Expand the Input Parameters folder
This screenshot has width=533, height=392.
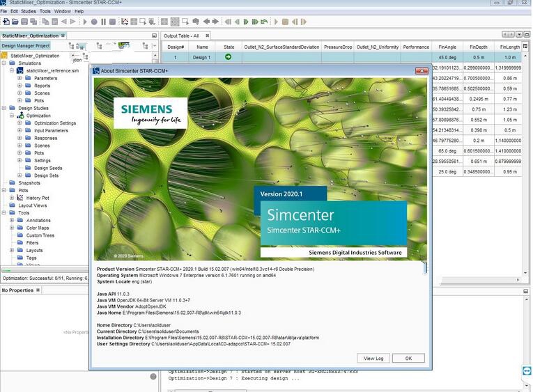[x=20, y=130]
